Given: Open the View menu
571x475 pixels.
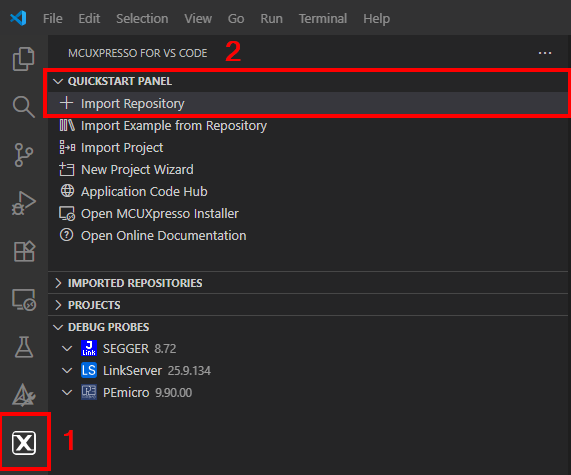Looking at the screenshot, I should click(198, 18).
